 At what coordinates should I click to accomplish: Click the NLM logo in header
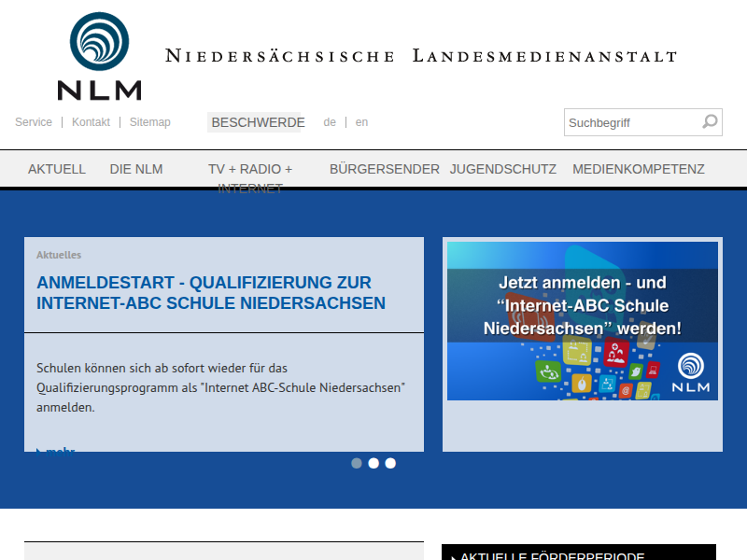tap(99, 56)
